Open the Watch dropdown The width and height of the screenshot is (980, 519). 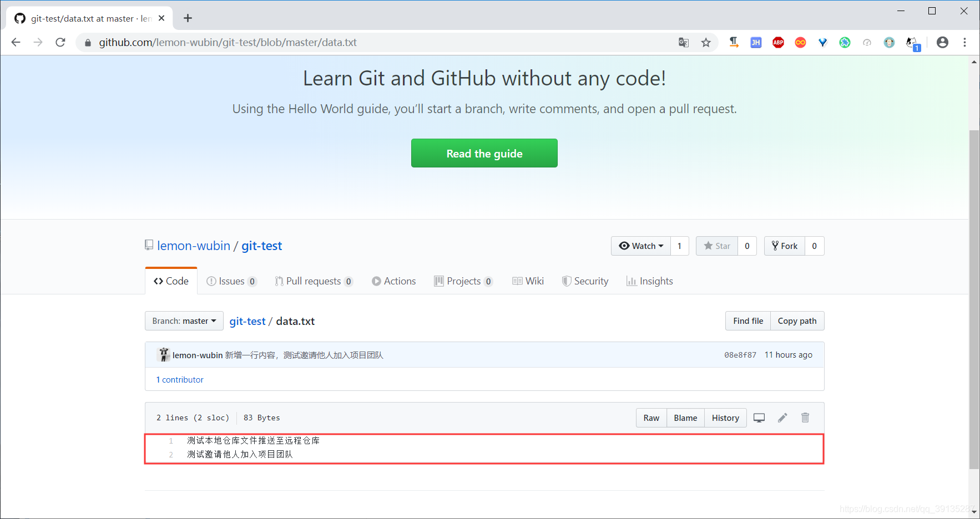pos(641,246)
